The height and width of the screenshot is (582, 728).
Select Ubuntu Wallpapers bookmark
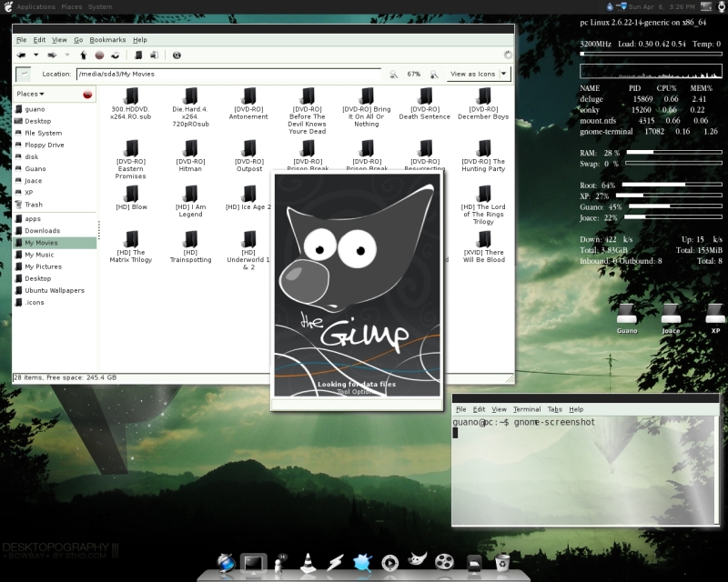click(55, 290)
